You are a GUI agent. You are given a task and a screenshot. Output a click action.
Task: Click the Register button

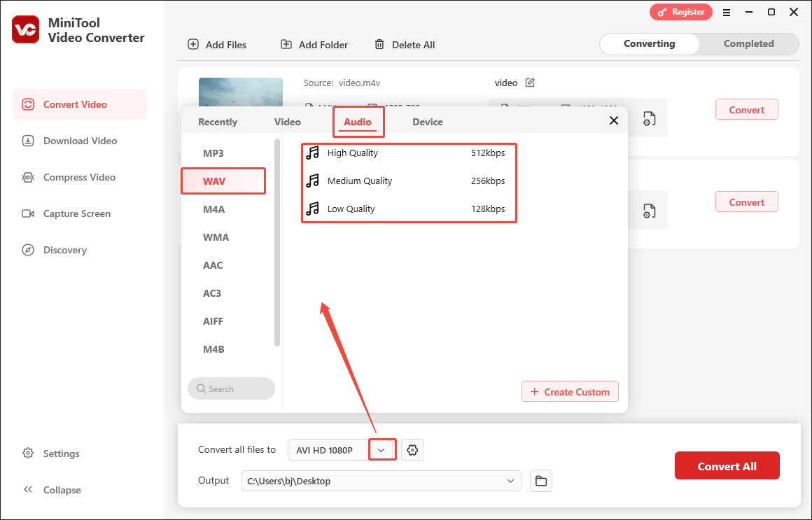tap(681, 12)
